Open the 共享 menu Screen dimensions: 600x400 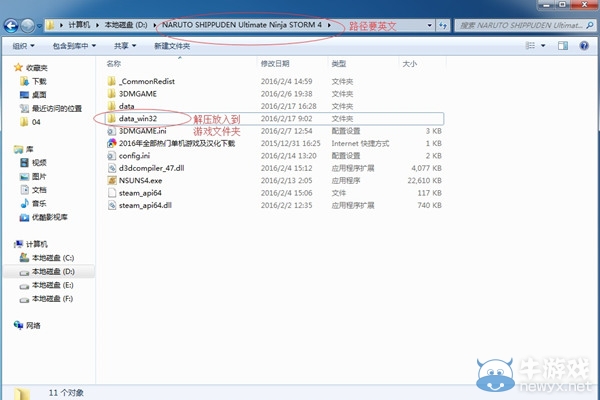point(125,46)
